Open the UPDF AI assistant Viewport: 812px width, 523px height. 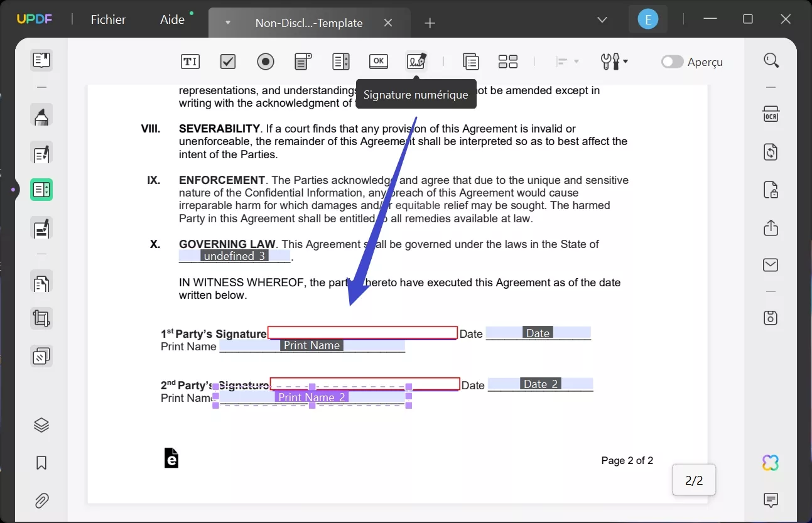[771, 463]
